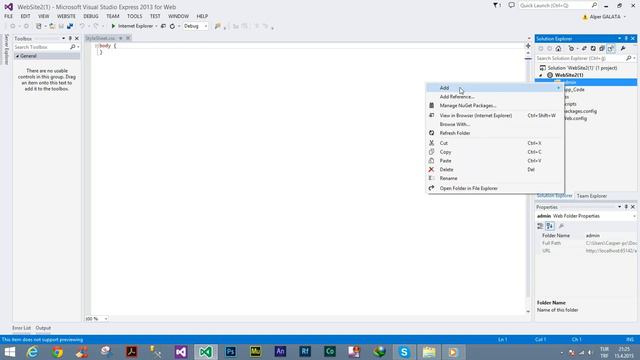640x360 pixels.
Task: Collapse the WebSite2(1) project node
Action: tap(541, 75)
